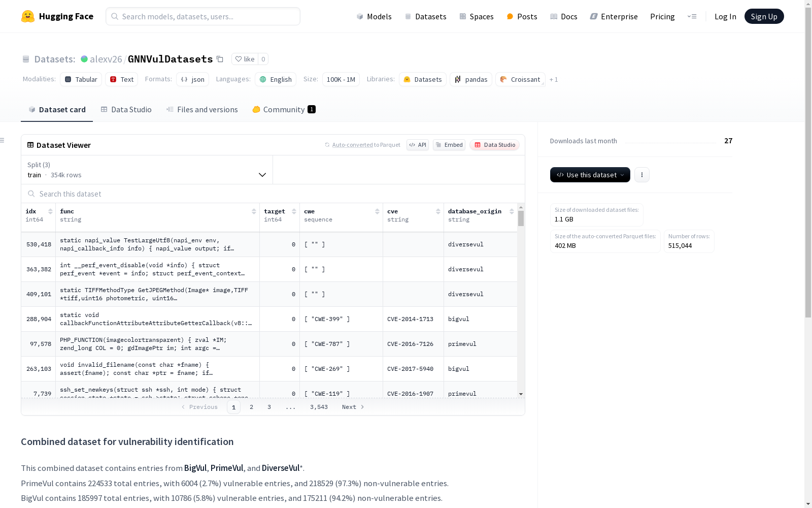The height and width of the screenshot is (508, 812).
Task: Sort the database_origin column using its arrows
Action: 512,211
